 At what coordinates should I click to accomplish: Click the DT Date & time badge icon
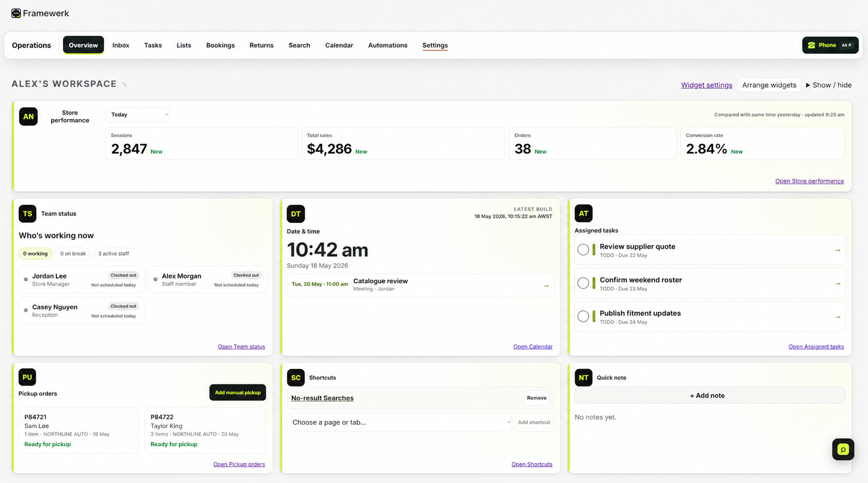[296, 214]
